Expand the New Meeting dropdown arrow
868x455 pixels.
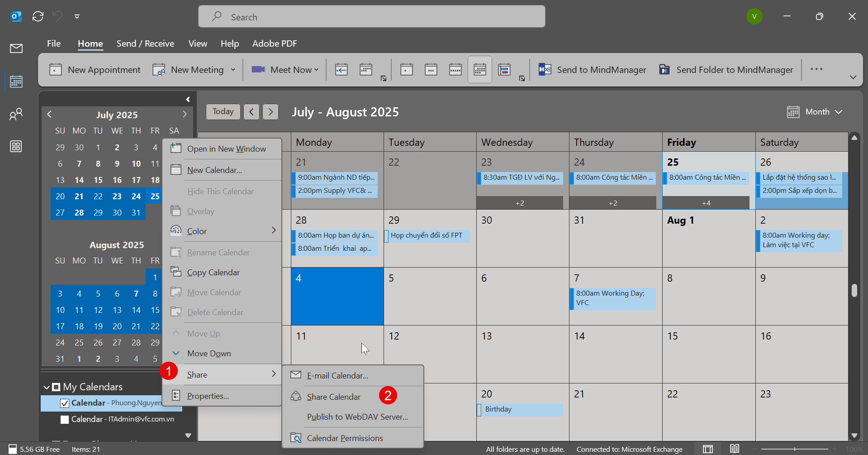point(233,70)
